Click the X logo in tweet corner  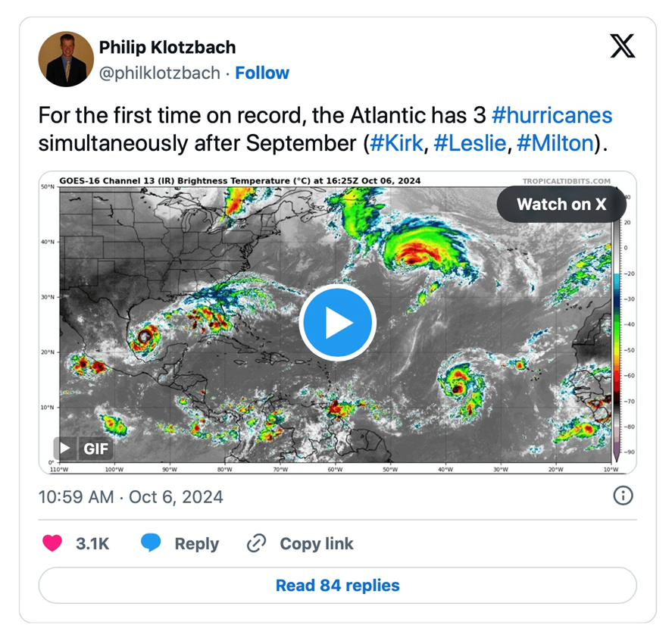coord(623,48)
